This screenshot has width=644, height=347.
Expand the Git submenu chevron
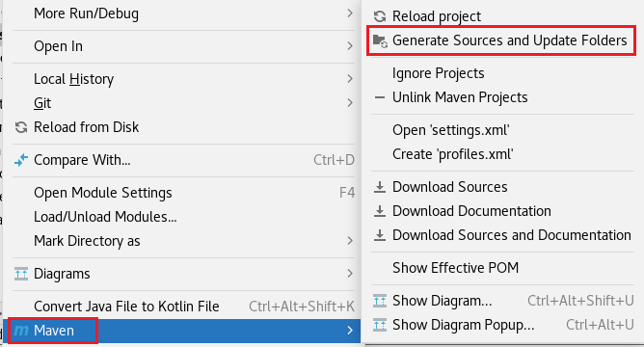click(350, 103)
